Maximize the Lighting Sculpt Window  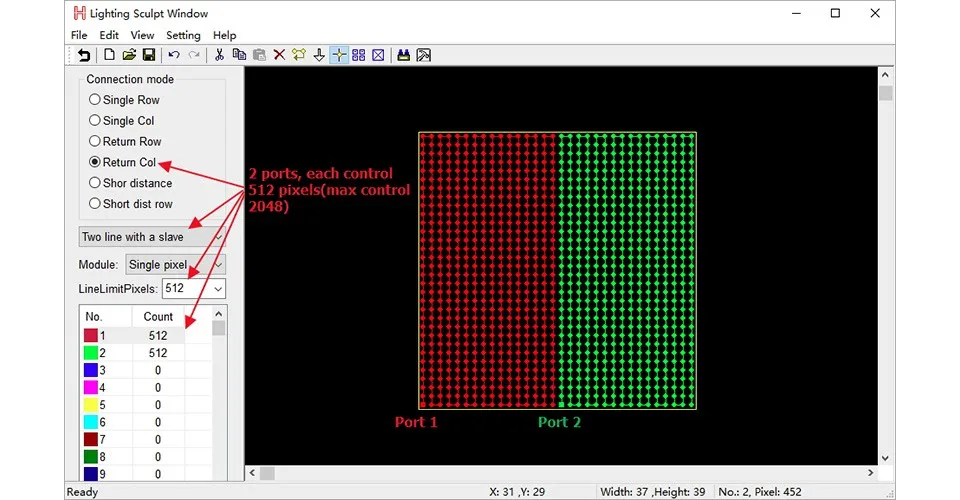tap(835, 13)
